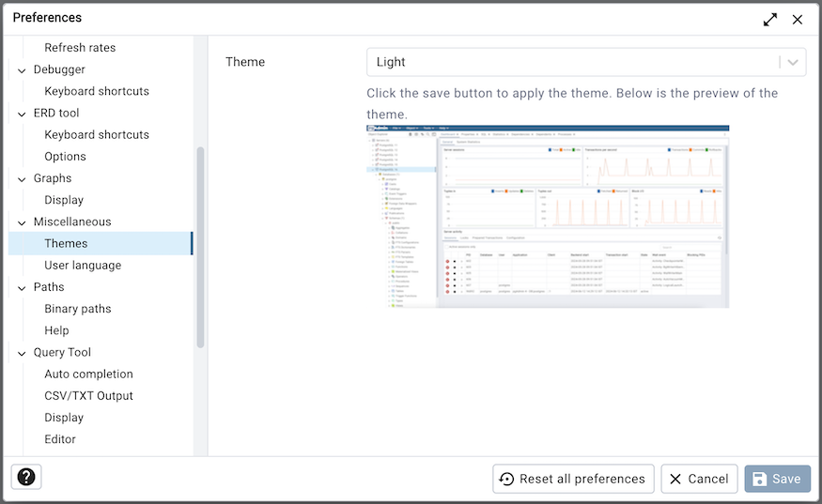Collapse the ERD tool section
Screen dimensions: 822x504
click(22, 114)
